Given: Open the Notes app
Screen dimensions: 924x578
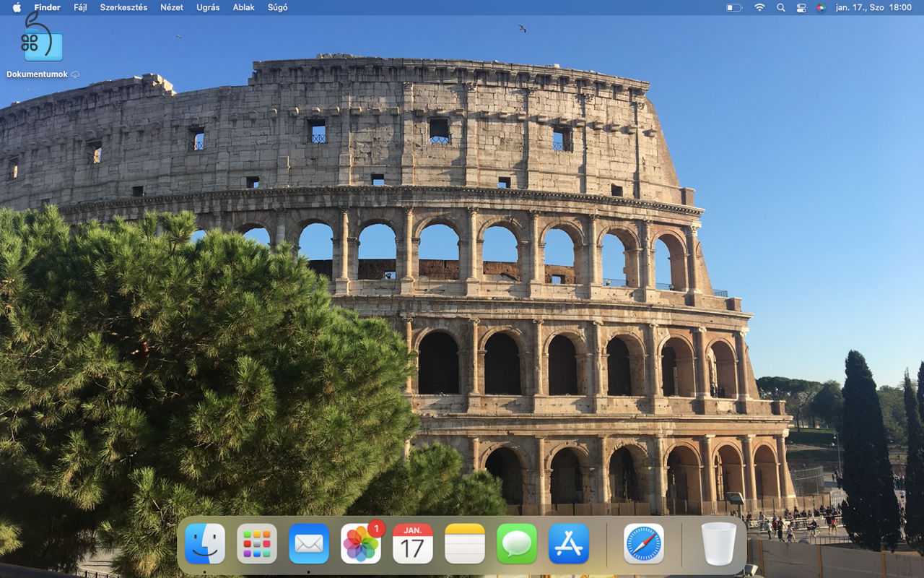Looking at the screenshot, I should [464, 543].
